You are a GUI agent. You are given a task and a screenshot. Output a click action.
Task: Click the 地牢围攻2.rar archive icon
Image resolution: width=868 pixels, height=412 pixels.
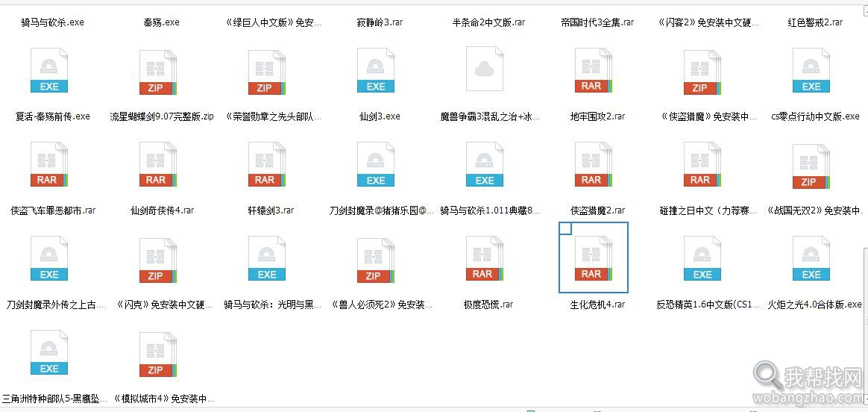pos(594,69)
